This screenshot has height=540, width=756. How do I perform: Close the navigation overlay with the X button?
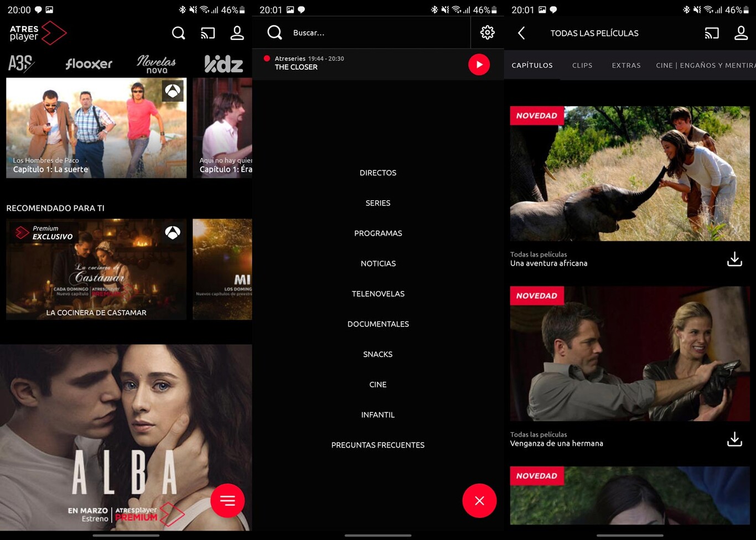coord(479,501)
